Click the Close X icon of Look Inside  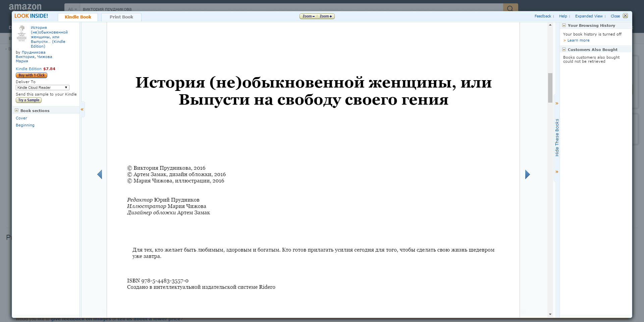(x=625, y=16)
